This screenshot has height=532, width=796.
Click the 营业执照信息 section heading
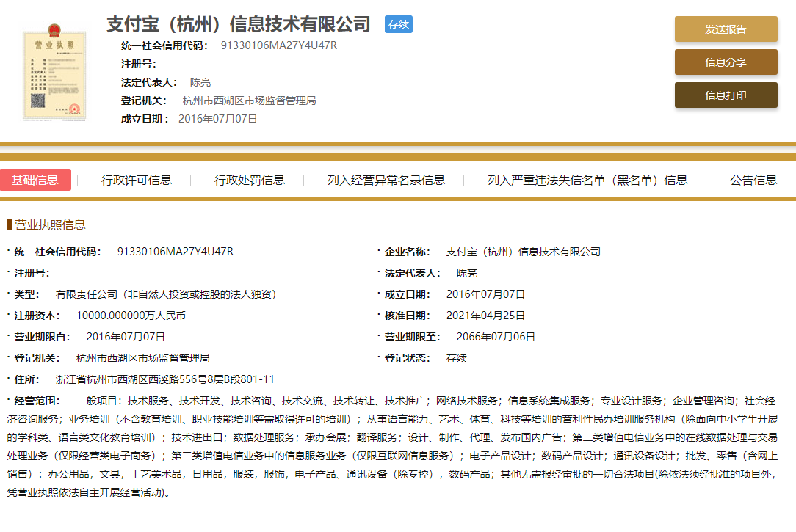pyautogui.click(x=50, y=225)
